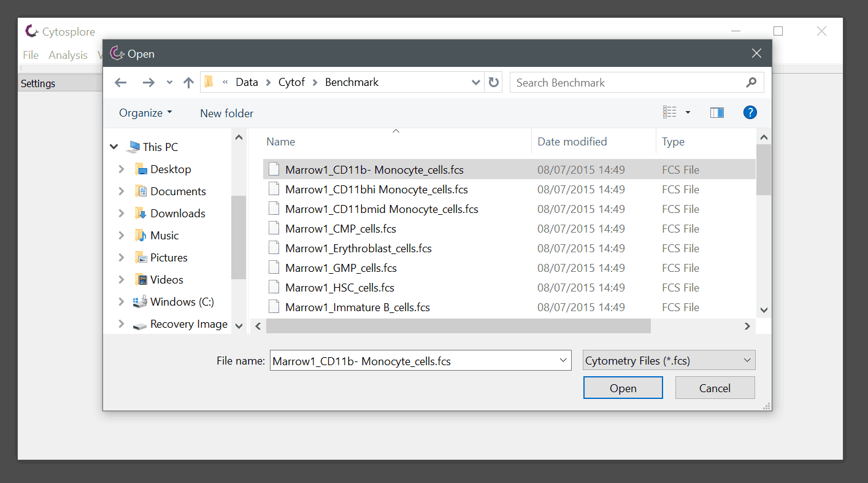Open the address path history dropdown
Screen dimensions: 868x483
point(476,82)
